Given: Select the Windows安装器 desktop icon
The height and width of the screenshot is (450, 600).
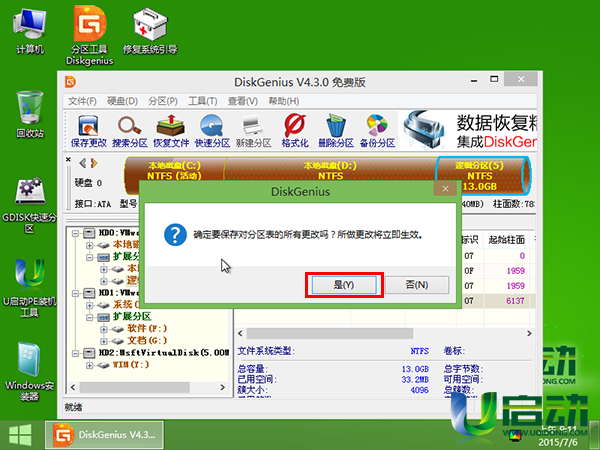Looking at the screenshot, I should pos(29,372).
